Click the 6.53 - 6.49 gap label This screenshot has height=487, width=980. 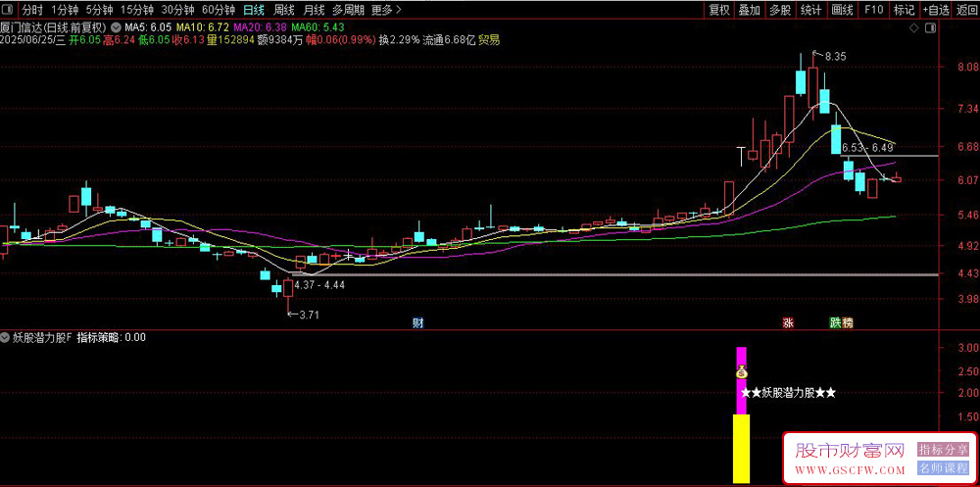(867, 148)
